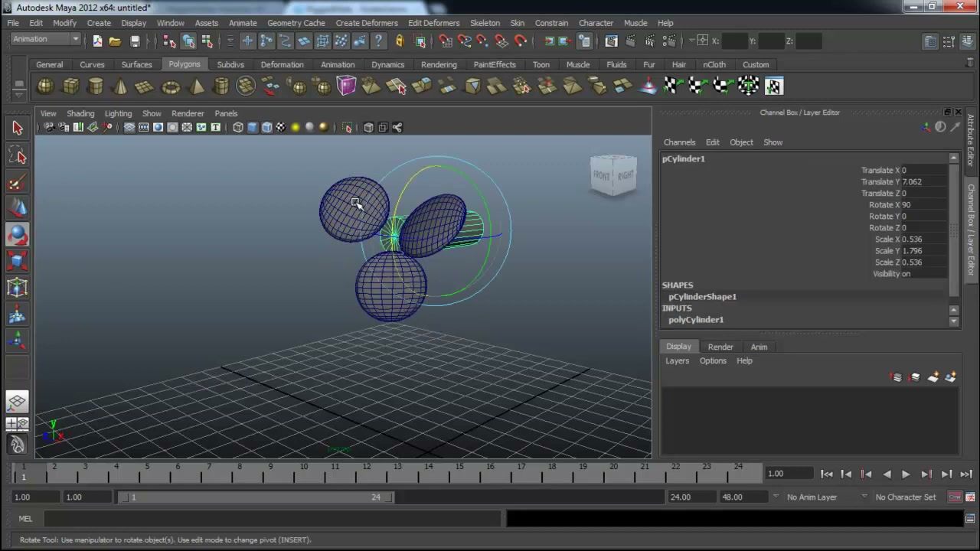The width and height of the screenshot is (980, 551).
Task: Select the Lasso tool in toolbox
Action: tap(18, 156)
